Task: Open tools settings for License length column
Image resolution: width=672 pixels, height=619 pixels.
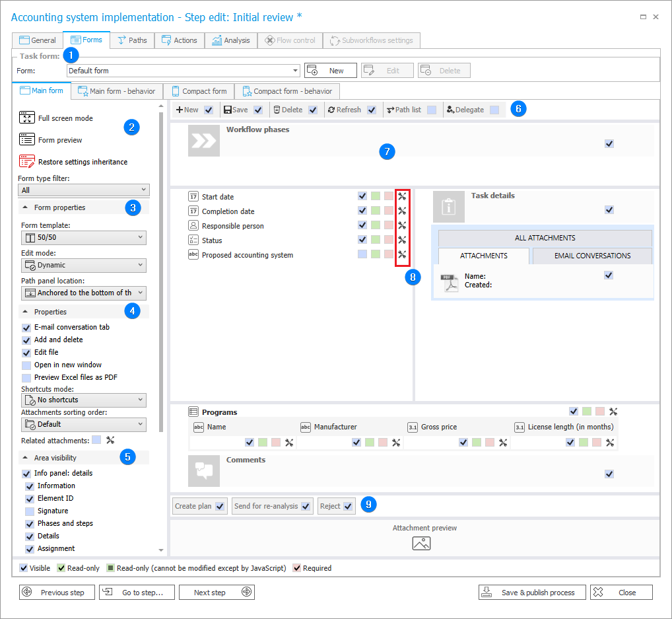Action: pos(610,443)
